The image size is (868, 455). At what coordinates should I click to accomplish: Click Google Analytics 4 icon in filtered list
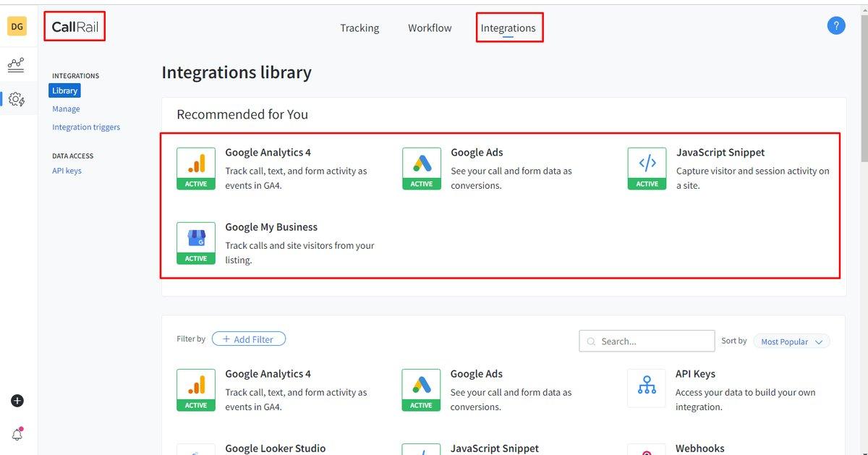[196, 390]
